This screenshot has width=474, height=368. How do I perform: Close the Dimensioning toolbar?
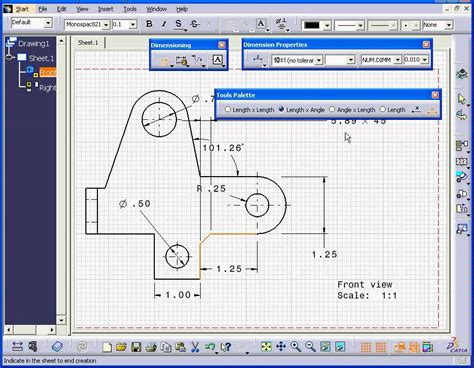pyautogui.click(x=222, y=45)
